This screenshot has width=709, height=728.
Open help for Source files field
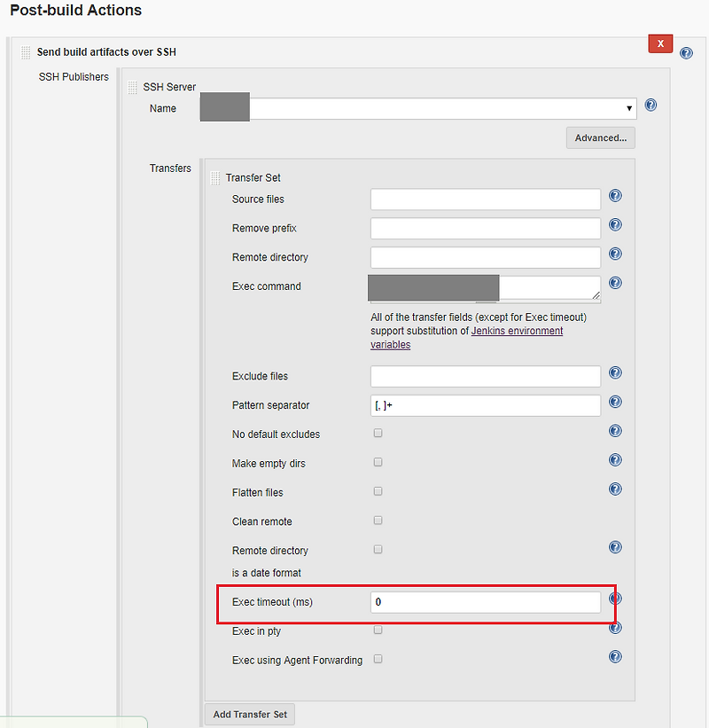click(615, 196)
